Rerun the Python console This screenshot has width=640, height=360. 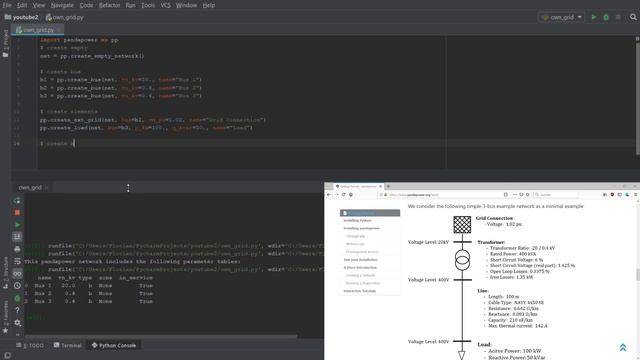point(17,200)
